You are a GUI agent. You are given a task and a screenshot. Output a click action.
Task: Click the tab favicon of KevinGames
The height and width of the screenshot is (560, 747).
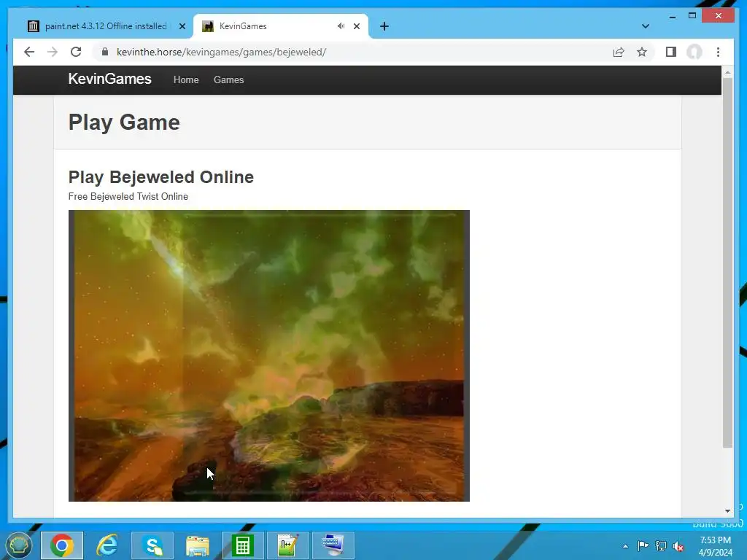click(208, 26)
